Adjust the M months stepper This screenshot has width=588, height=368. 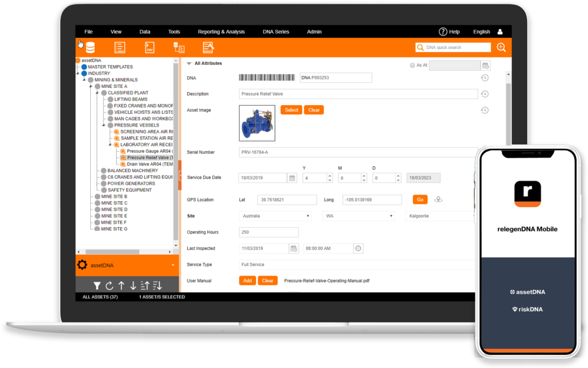[x=363, y=178]
